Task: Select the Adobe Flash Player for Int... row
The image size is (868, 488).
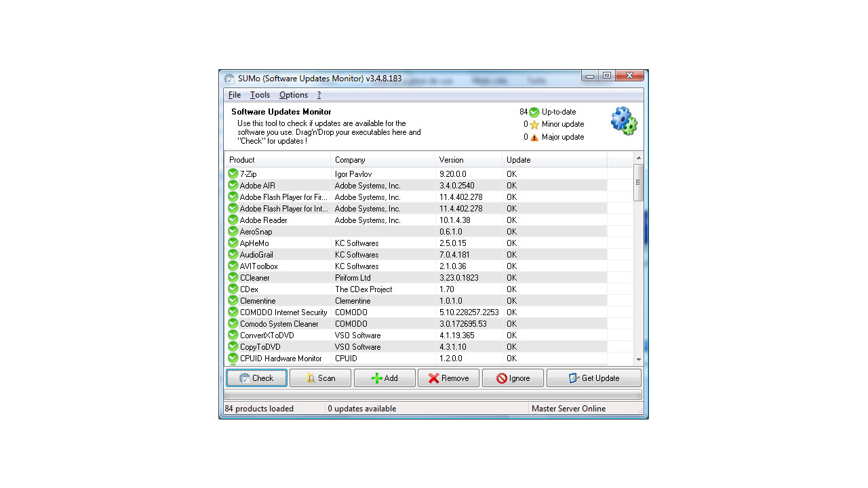Action: point(416,208)
